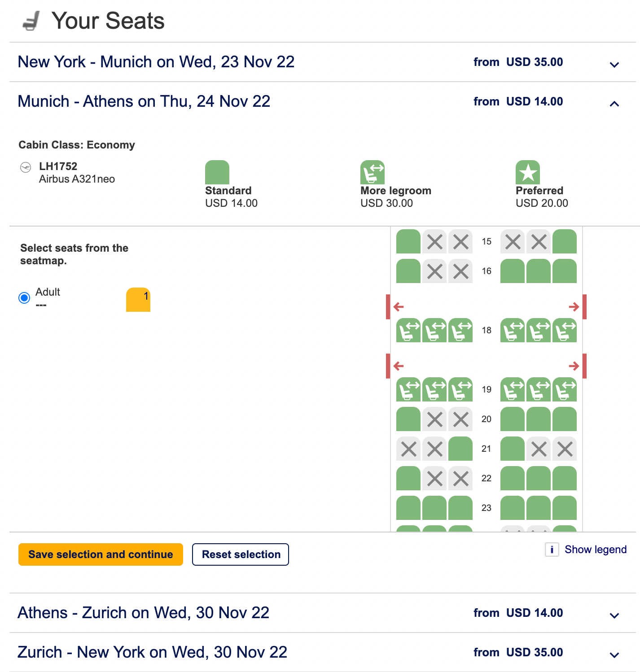This screenshot has height=672, width=640.
Task: Select the Adult passenger radio button
Action: pyautogui.click(x=24, y=297)
